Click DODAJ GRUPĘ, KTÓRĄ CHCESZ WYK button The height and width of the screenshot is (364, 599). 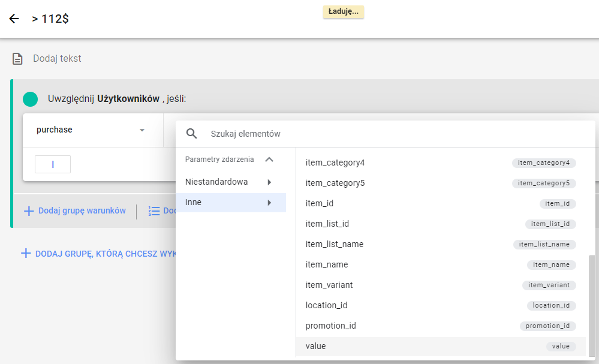pos(106,254)
